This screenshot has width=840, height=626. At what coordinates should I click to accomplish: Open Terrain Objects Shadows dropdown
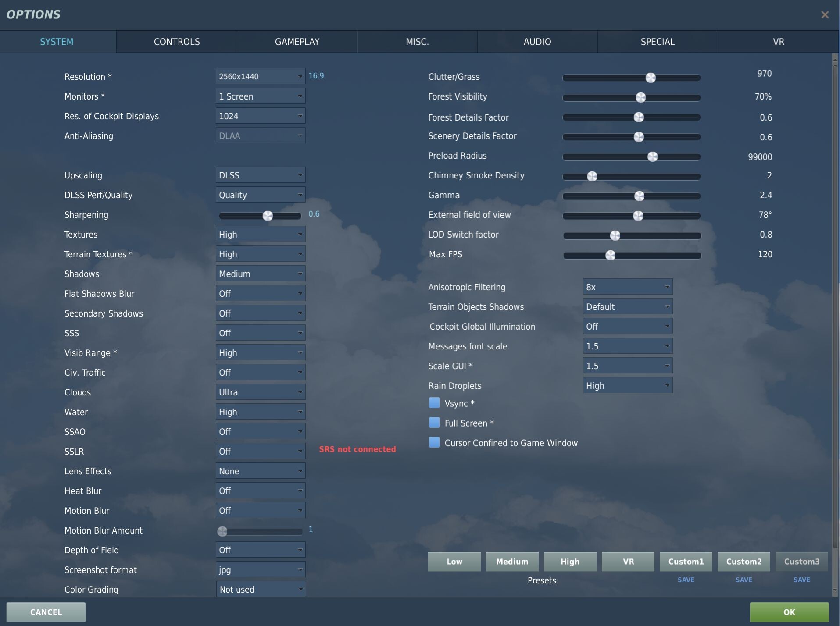(627, 306)
